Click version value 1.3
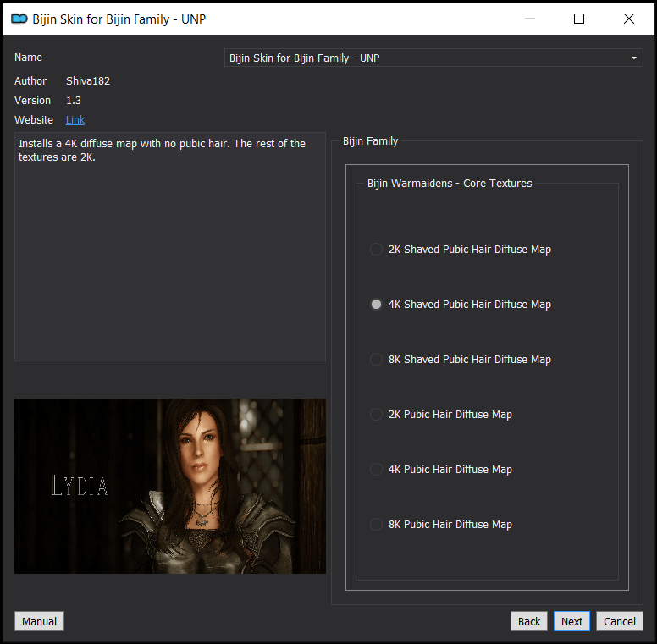Image resolution: width=657 pixels, height=644 pixels. tap(74, 101)
